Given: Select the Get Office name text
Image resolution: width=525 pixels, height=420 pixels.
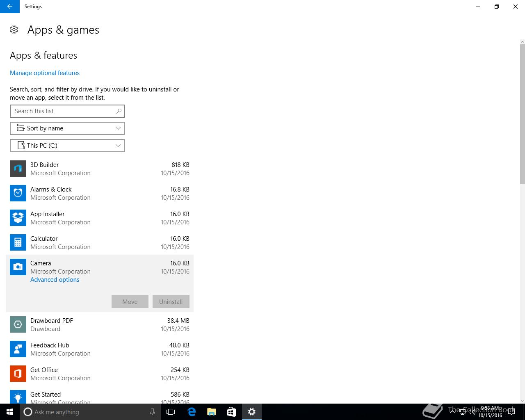Looking at the screenshot, I should click(44, 370).
